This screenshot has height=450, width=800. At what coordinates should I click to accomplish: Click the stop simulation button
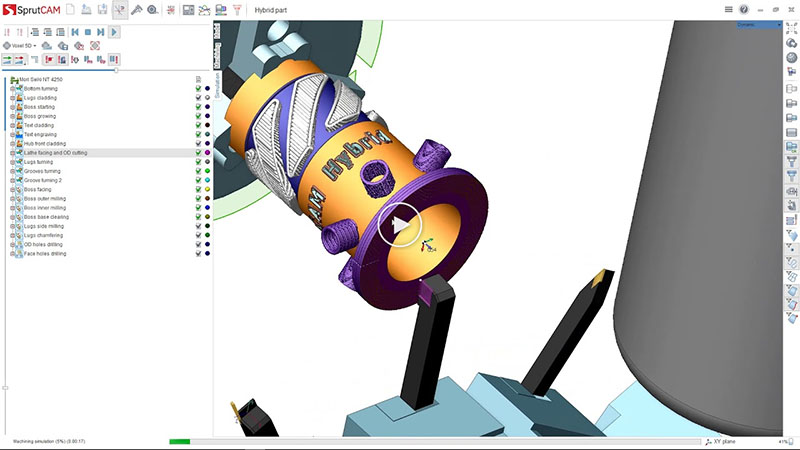click(x=88, y=32)
